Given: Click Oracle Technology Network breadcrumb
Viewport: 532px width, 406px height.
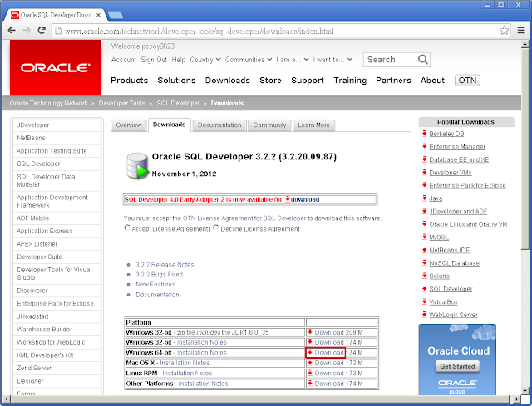Looking at the screenshot, I should tap(48, 103).
